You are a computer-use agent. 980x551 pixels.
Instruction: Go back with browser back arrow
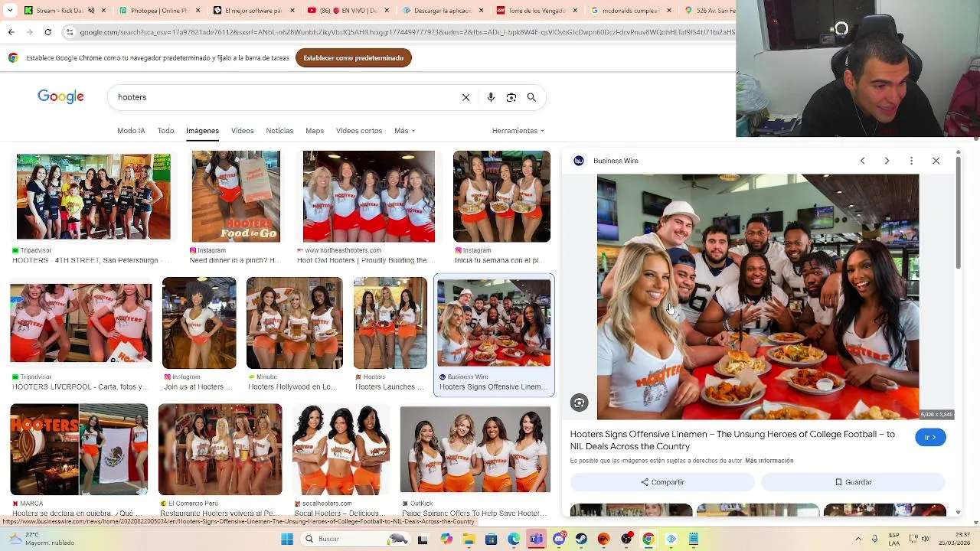click(11, 32)
